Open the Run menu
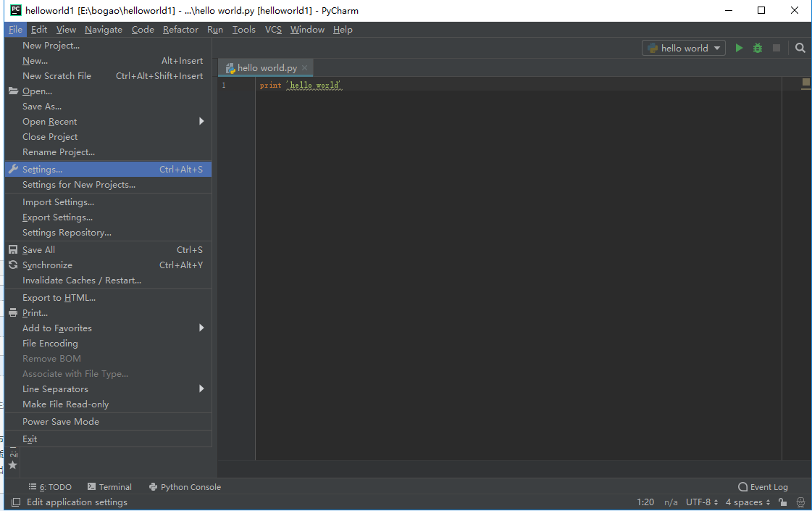The width and height of the screenshot is (812, 511). click(x=215, y=30)
